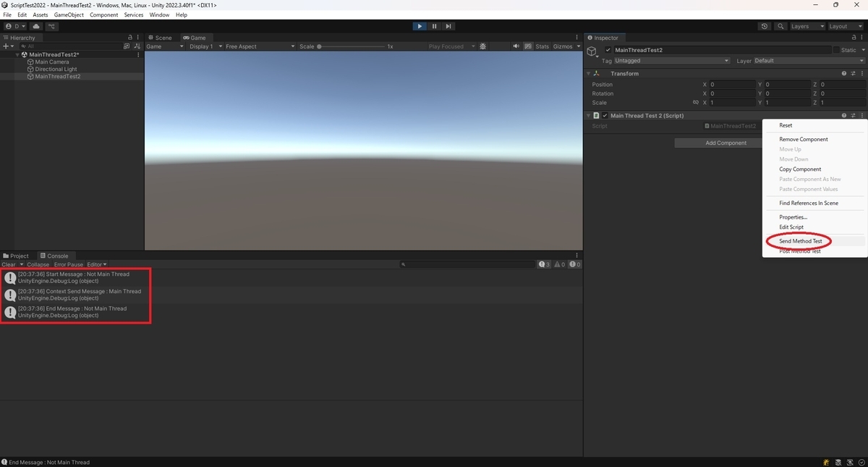Image resolution: width=868 pixels, height=467 pixels.
Task: Open the Transform component three-dot menu
Action: [862, 74]
